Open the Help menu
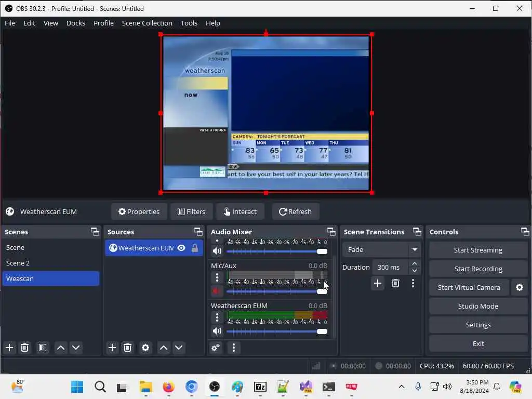This screenshot has height=399, width=532. tap(212, 23)
